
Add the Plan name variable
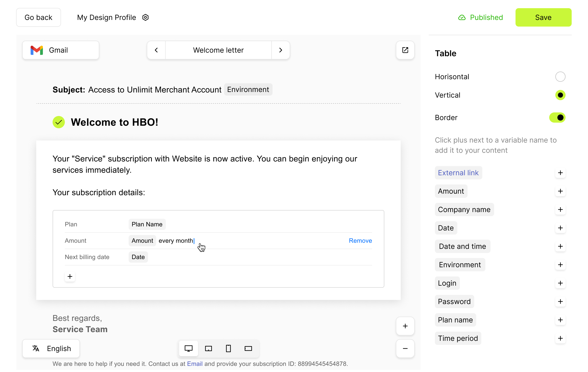pos(560,320)
